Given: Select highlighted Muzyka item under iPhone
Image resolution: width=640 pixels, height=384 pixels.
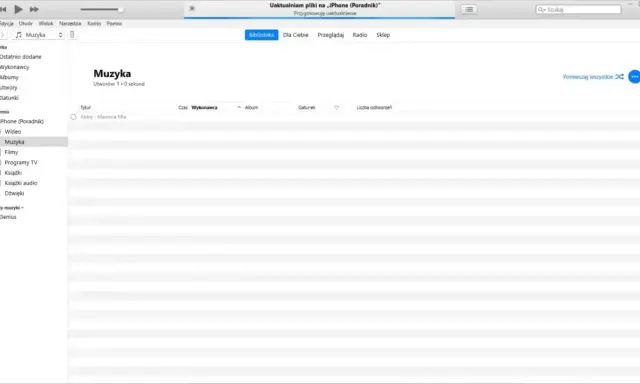Looking at the screenshot, I should tap(33, 142).
